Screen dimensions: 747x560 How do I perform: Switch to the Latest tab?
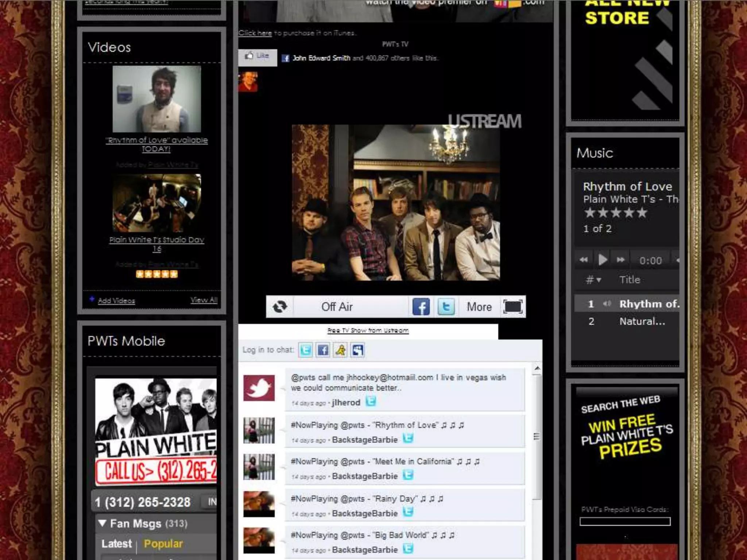(x=116, y=544)
